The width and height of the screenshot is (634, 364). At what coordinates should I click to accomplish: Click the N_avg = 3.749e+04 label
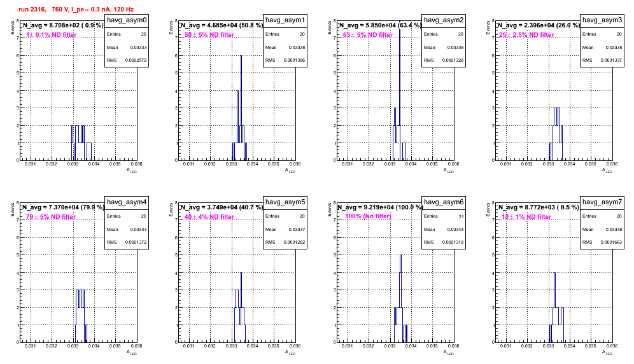(x=222, y=207)
